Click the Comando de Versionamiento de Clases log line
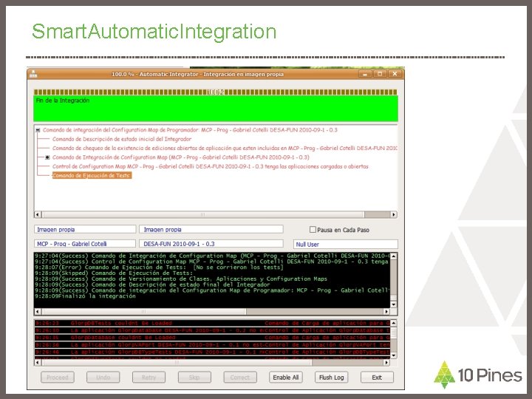The height and width of the screenshot is (399, 532). click(181, 279)
